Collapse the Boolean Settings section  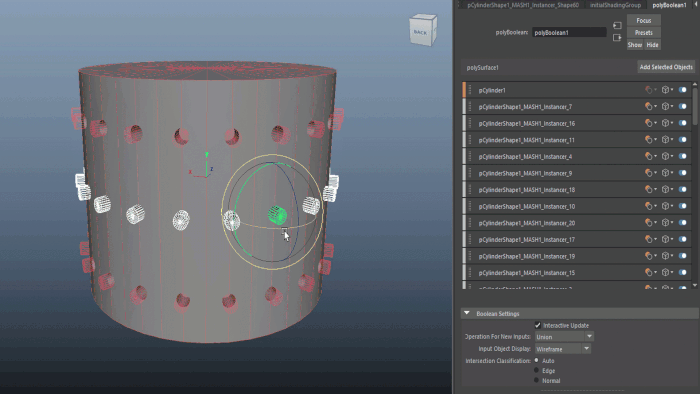[467, 313]
